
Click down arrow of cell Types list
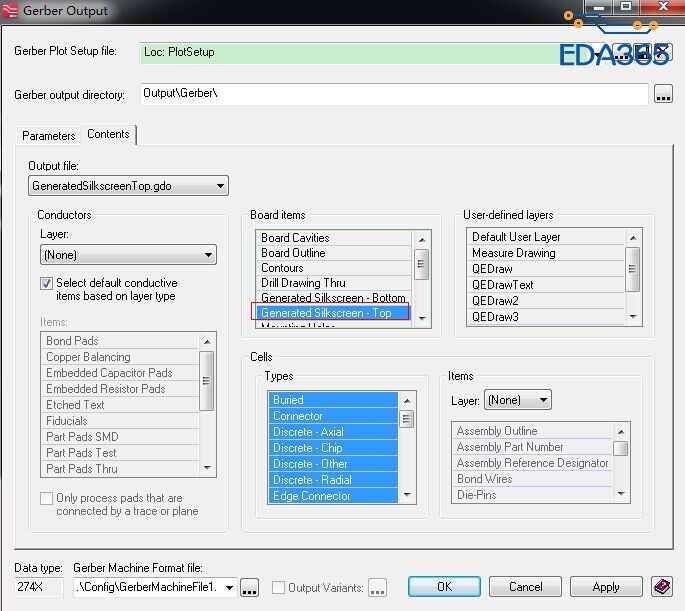[x=407, y=495]
